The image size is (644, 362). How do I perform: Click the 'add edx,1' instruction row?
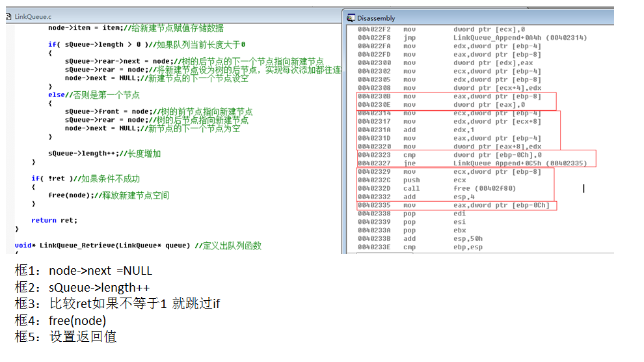(x=416, y=130)
